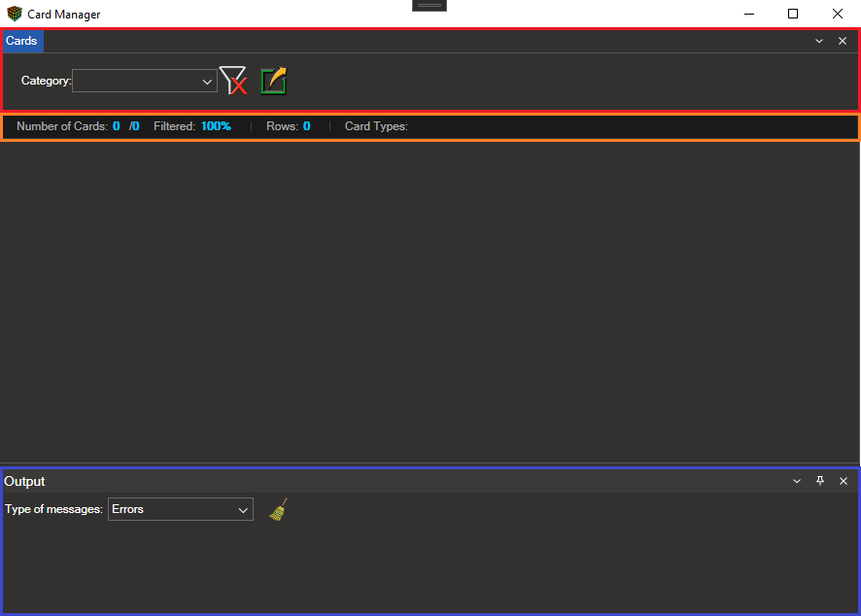Expand the Cards panel options chevron
The width and height of the screenshot is (861, 616).
tap(819, 41)
